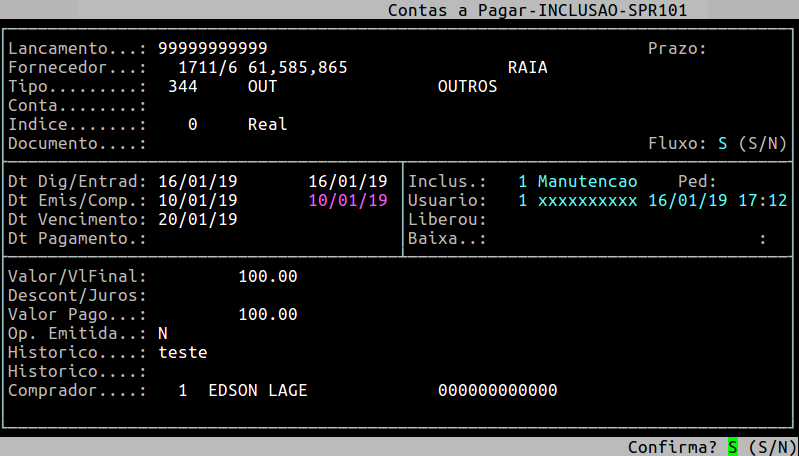
Task: Toggle the Confirma green S prompt
Action: pos(732,446)
